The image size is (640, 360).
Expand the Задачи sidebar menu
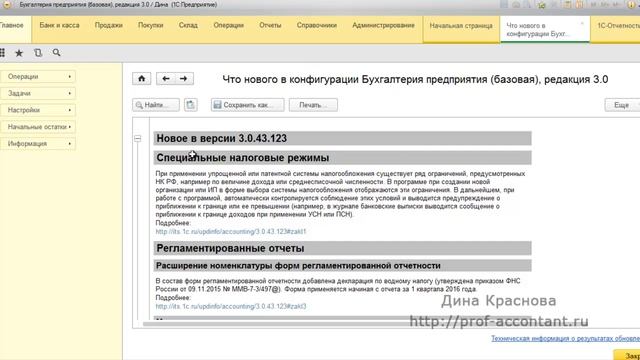tap(38, 93)
